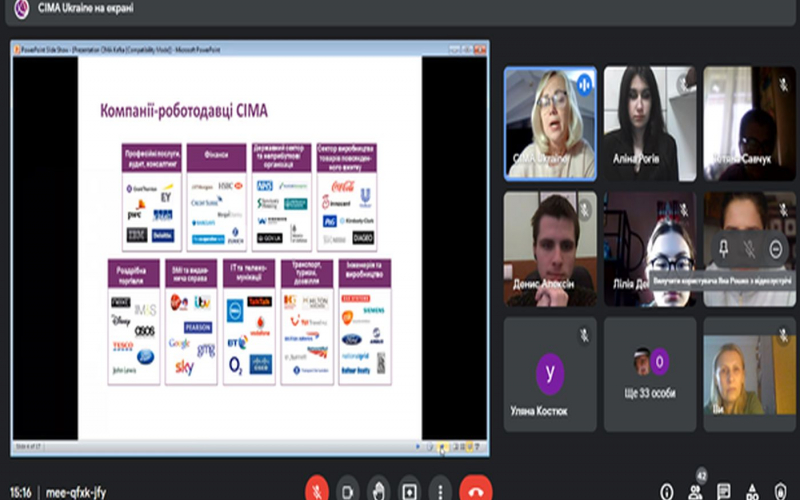Select your own self-view video tile
This screenshot has height=500, width=800.
pos(749,374)
